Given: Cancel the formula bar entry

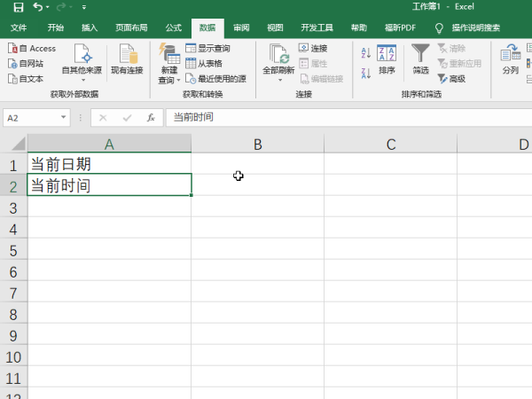Looking at the screenshot, I should pyautogui.click(x=103, y=118).
